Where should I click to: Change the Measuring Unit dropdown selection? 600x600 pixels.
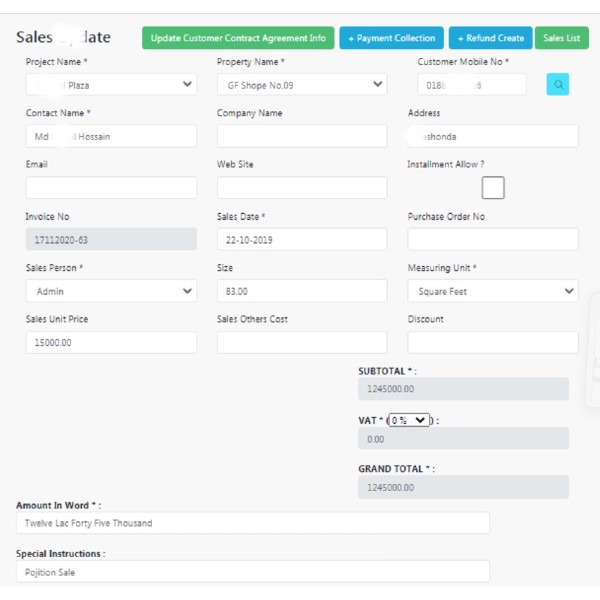tap(492, 291)
